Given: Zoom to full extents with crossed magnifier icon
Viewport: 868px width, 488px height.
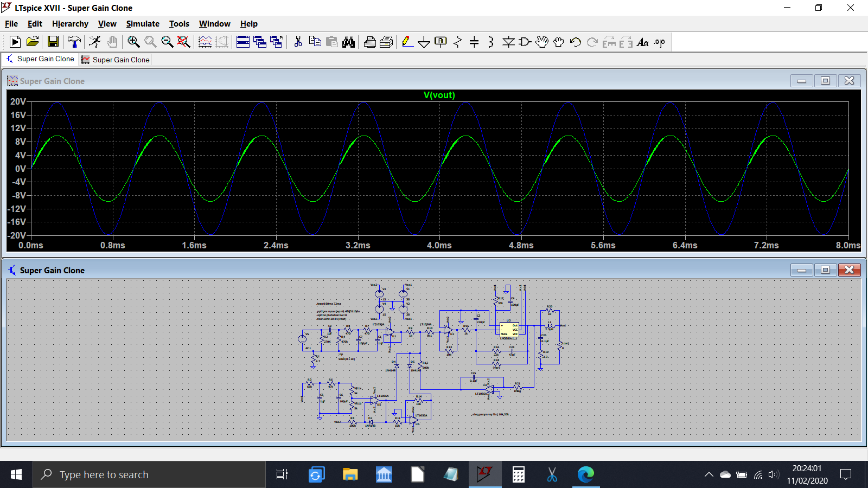Looking at the screenshot, I should (184, 42).
